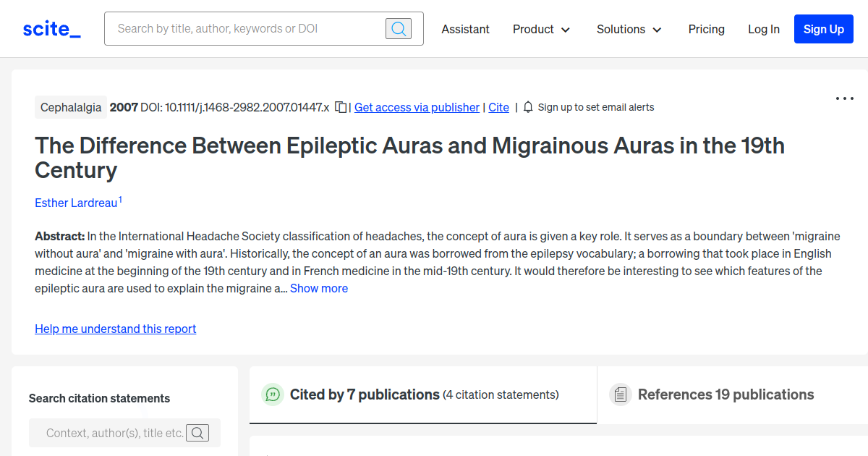Screen dimensions: 868x456
Task: Click the bell icon to set email alerts
Action: click(527, 106)
